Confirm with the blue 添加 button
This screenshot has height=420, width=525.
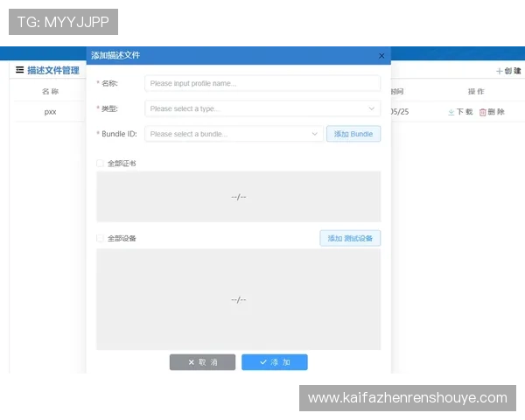pos(275,362)
